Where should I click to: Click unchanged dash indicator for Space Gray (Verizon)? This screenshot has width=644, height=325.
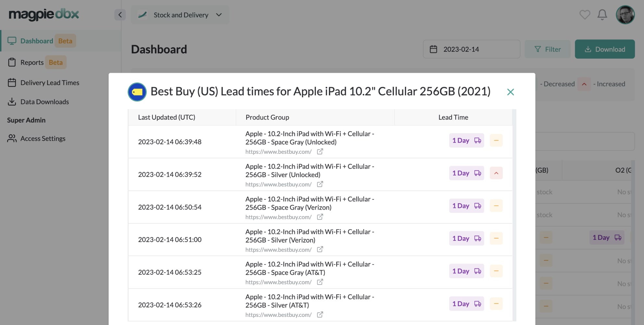496,206
